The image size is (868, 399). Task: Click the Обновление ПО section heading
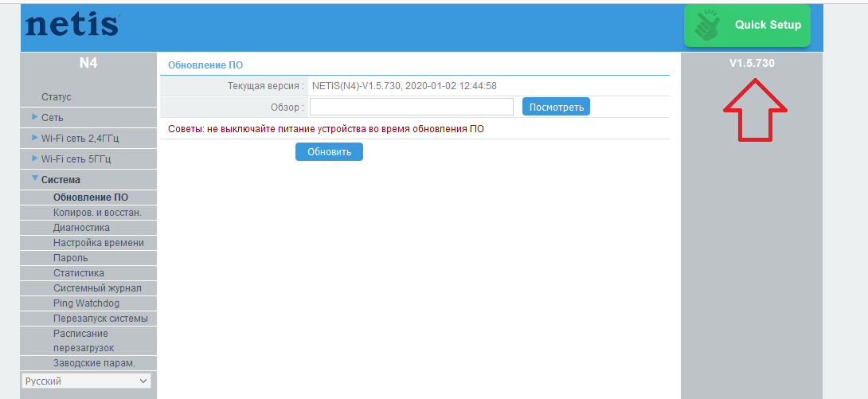(x=205, y=65)
